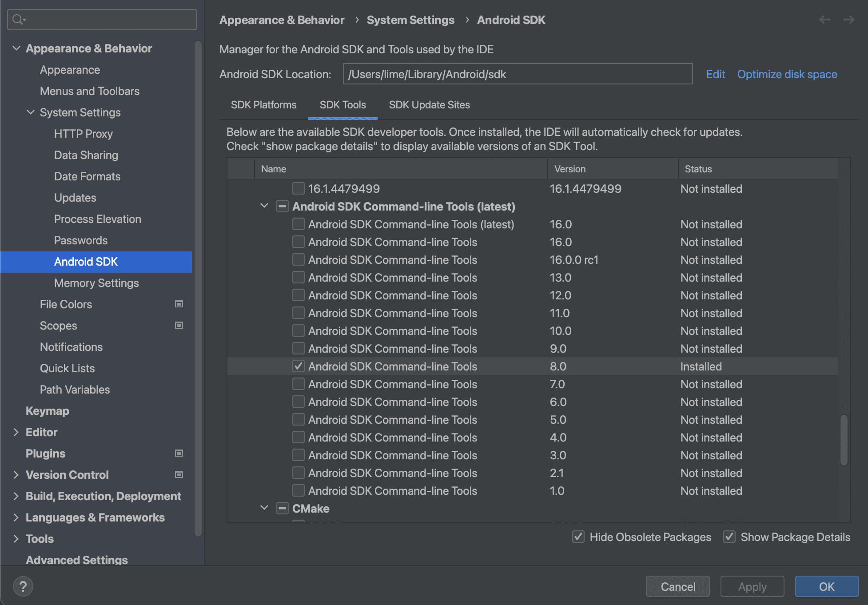Click the Android SDK Location path field

click(518, 74)
